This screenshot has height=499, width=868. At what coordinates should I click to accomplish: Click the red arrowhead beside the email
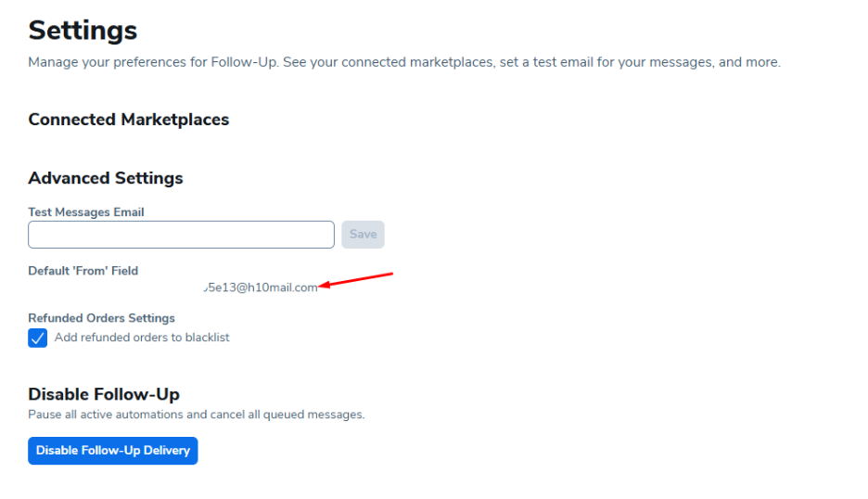coord(325,286)
